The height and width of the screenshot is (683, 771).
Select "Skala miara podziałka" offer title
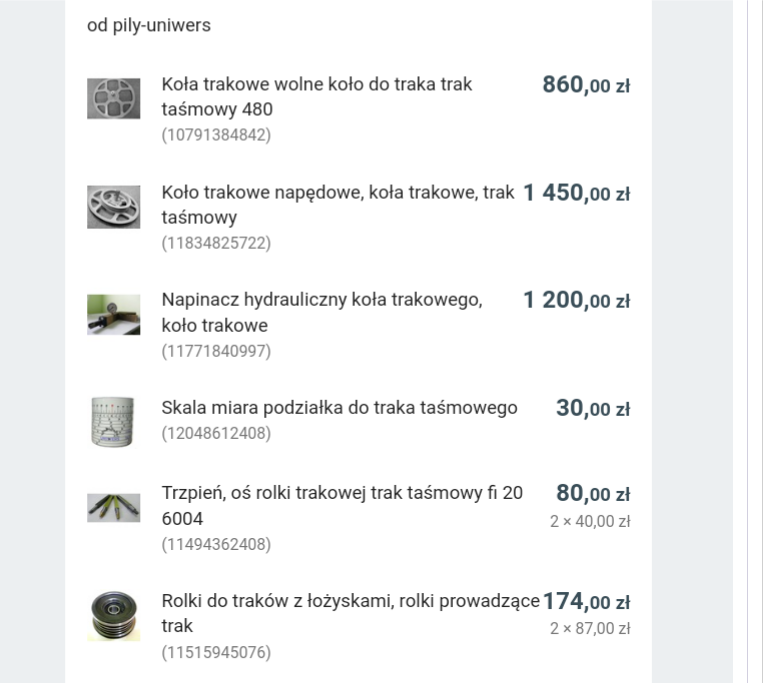[339, 407]
